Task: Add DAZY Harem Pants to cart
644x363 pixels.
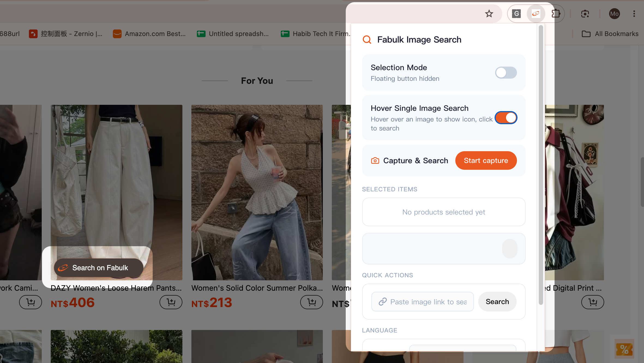Action: pyautogui.click(x=171, y=302)
